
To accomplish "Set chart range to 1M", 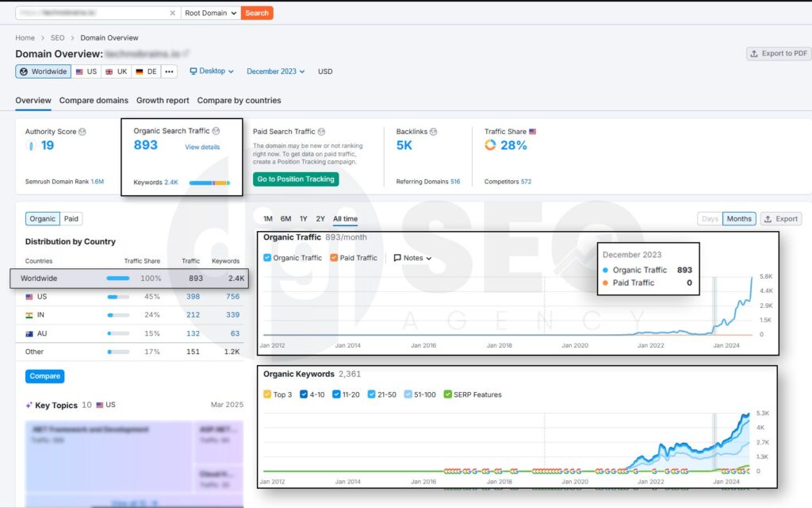I will [268, 219].
